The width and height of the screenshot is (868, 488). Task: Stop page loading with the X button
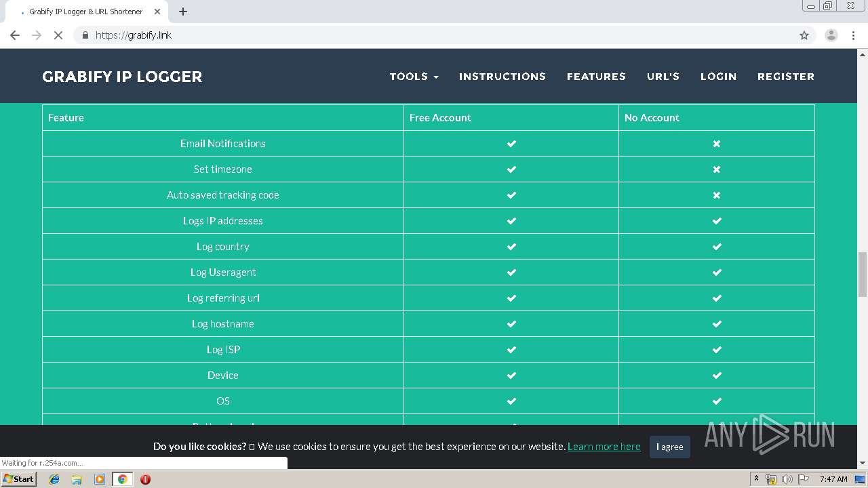tap(58, 35)
